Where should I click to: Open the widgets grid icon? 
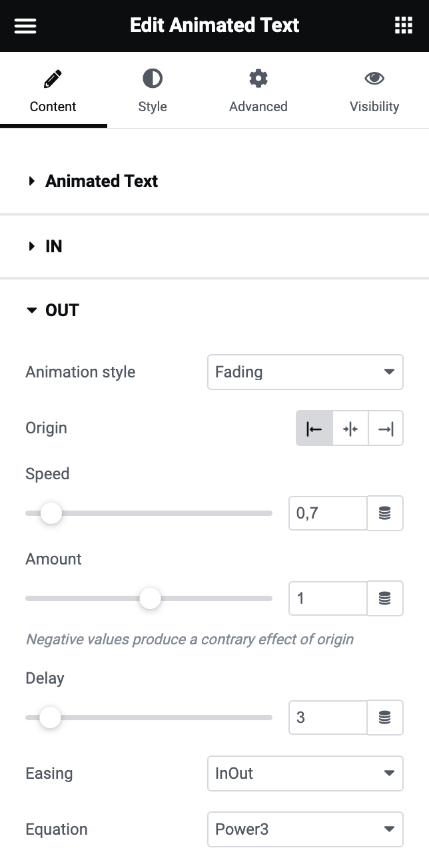click(404, 26)
